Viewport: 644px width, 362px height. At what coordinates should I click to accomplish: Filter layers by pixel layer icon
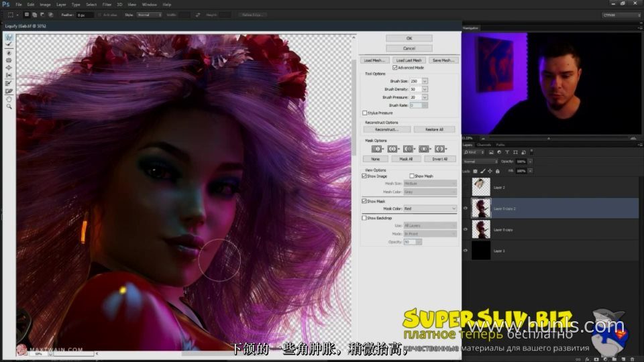tap(491, 152)
